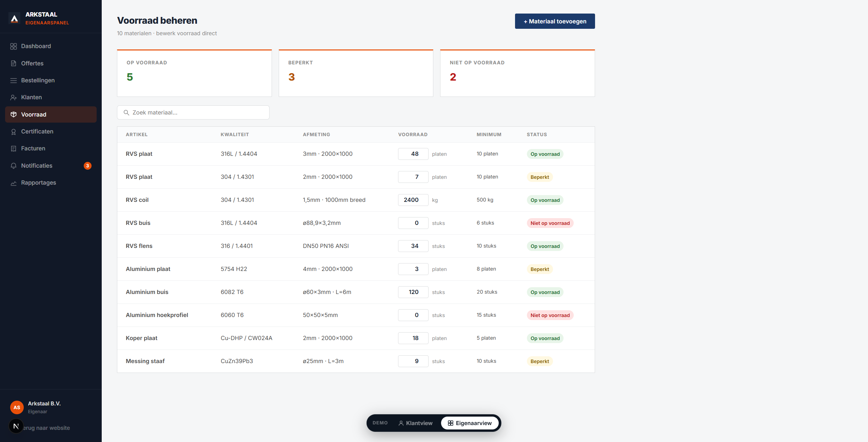Image resolution: width=868 pixels, height=442 pixels.
Task: Click the Arkstaal logo
Action: click(x=15, y=18)
